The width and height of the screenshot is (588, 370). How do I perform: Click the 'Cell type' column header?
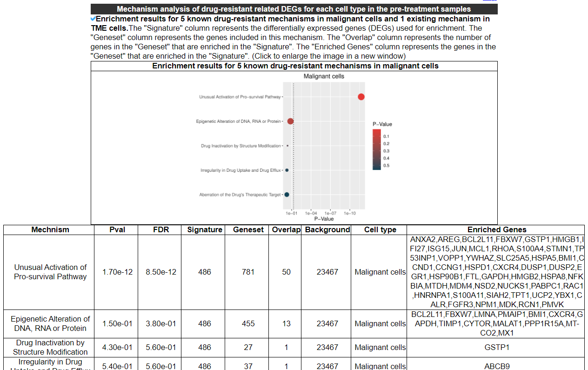tap(380, 229)
